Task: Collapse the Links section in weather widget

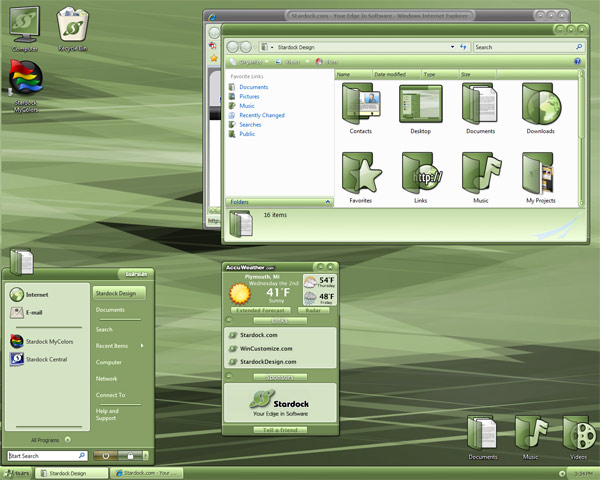Action: (228, 320)
